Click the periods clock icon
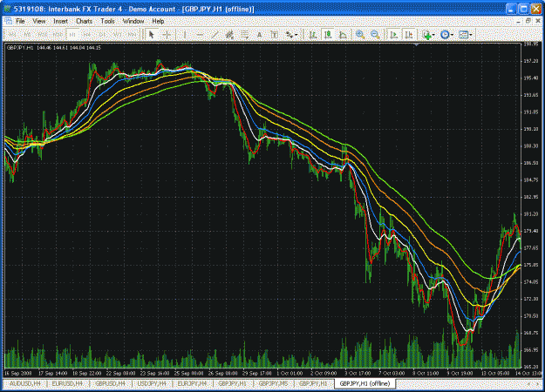This screenshot has width=545, height=392. (445, 35)
